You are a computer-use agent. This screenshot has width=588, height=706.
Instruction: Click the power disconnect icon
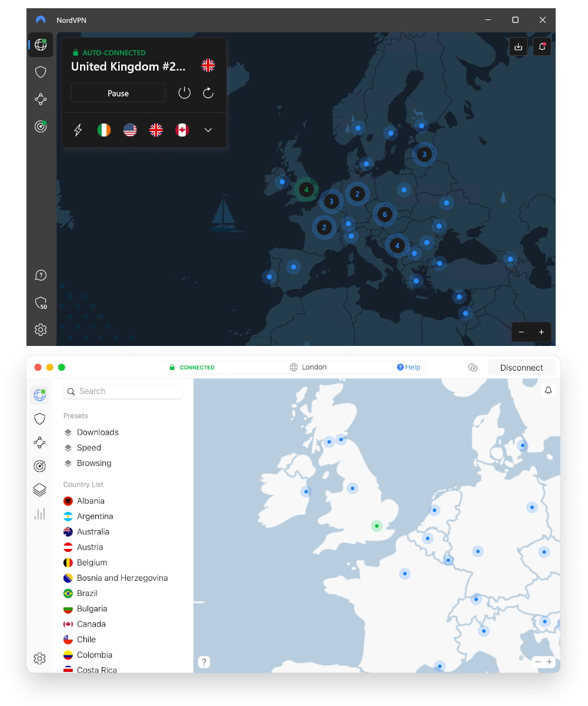click(185, 93)
